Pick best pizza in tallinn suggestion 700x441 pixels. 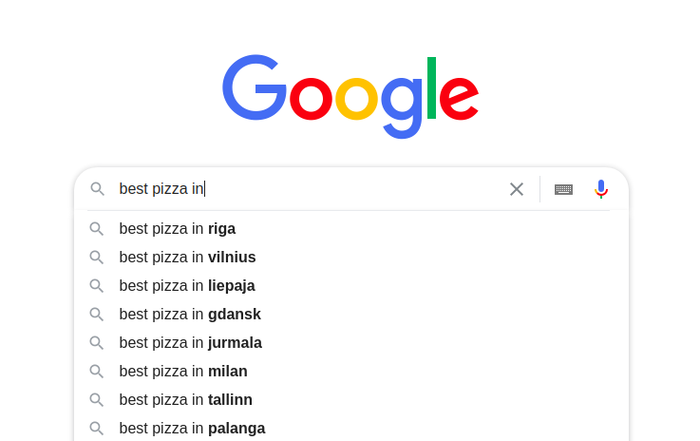point(351,400)
